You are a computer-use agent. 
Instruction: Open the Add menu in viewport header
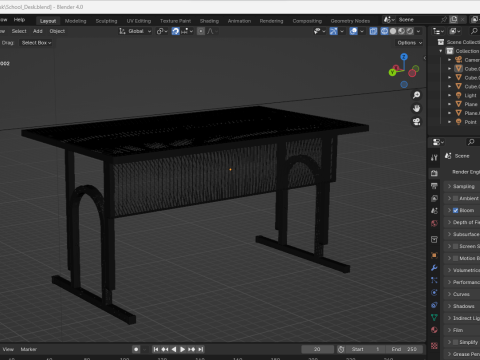[38, 31]
